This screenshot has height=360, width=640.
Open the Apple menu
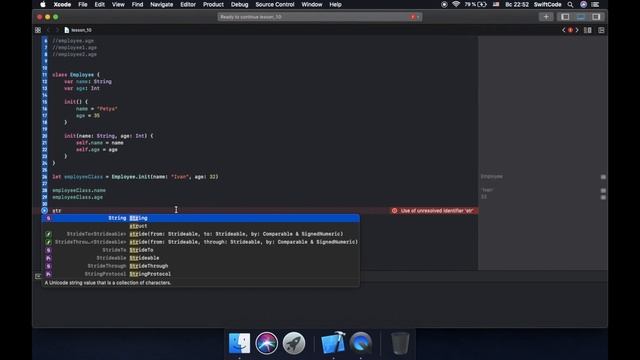(x=42, y=4)
